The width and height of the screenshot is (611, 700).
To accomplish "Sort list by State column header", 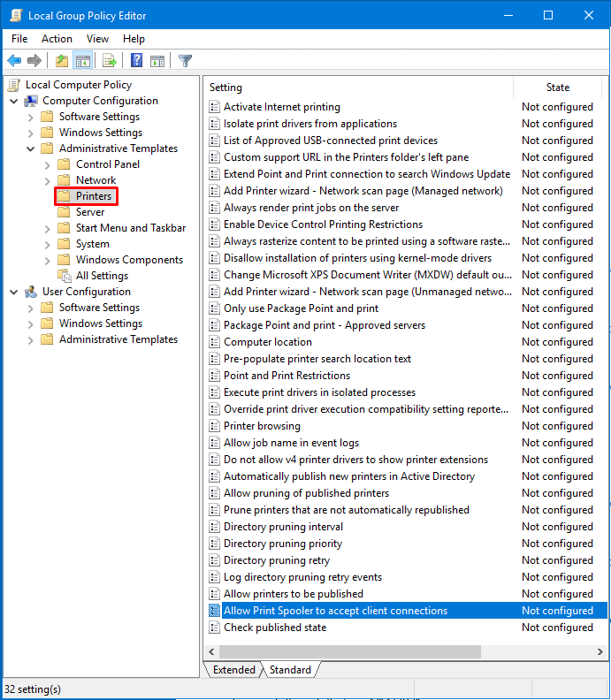I will coord(557,87).
